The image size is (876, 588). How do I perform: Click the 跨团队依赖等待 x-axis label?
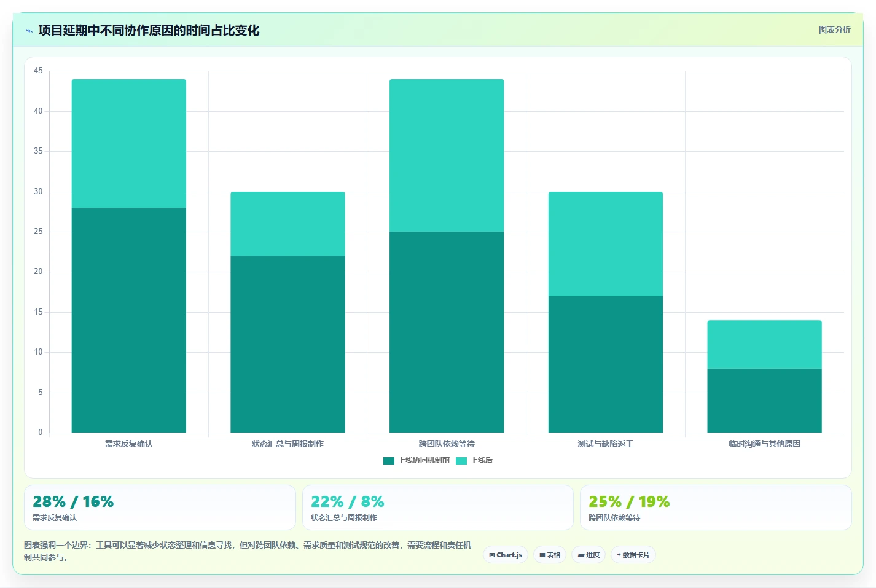(447, 444)
